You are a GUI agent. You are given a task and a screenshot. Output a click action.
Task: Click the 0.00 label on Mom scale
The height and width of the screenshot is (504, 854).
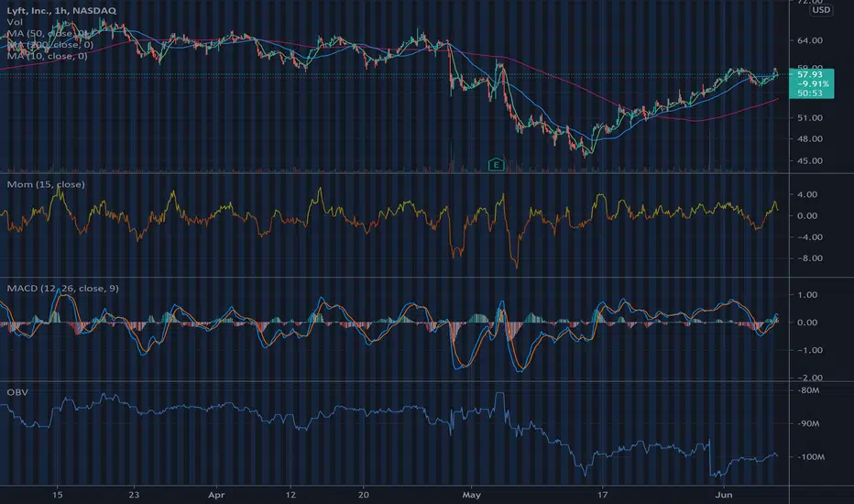807,215
